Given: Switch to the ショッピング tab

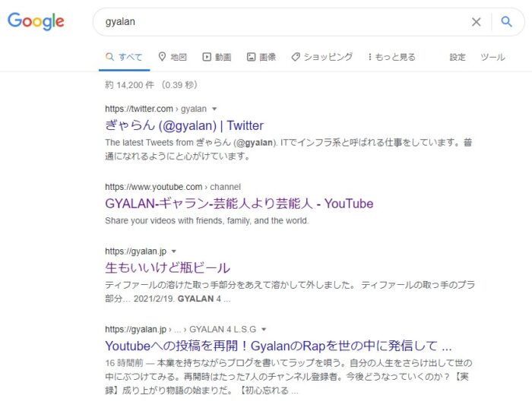Looking at the screenshot, I should (322, 57).
